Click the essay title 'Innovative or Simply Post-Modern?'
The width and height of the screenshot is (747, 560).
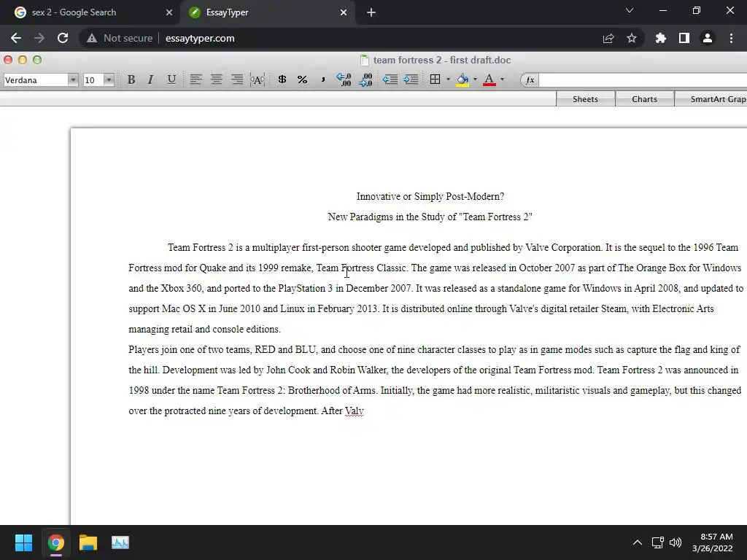pos(430,196)
